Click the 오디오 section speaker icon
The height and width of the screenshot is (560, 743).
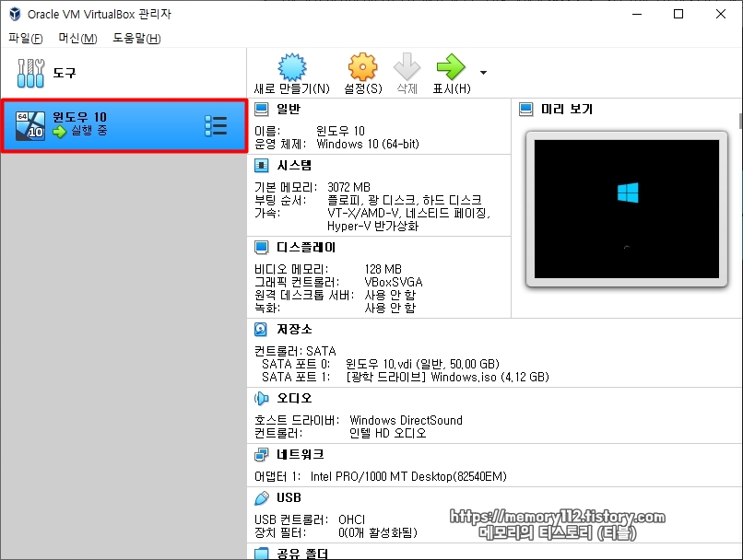(x=261, y=398)
